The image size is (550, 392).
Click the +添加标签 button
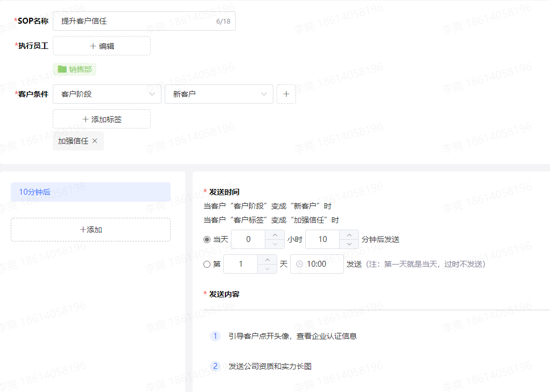102,119
